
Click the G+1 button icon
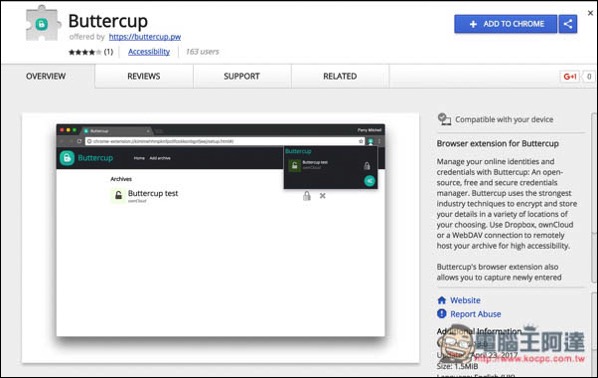tap(569, 77)
